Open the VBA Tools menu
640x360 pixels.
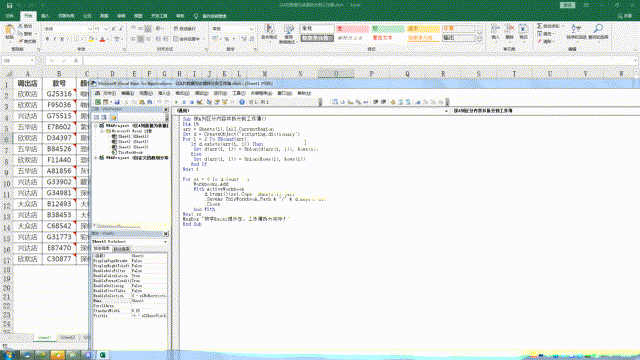click(239, 93)
